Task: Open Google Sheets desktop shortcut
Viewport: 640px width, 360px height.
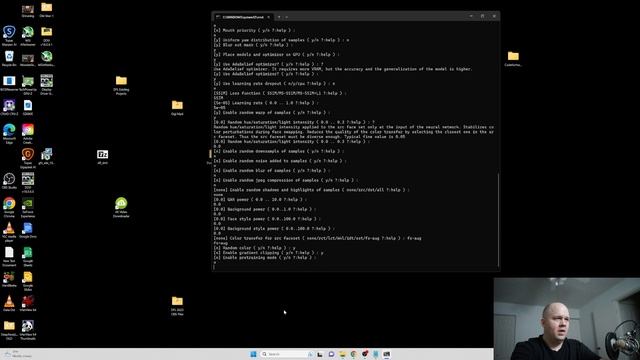Action: (x=28, y=256)
